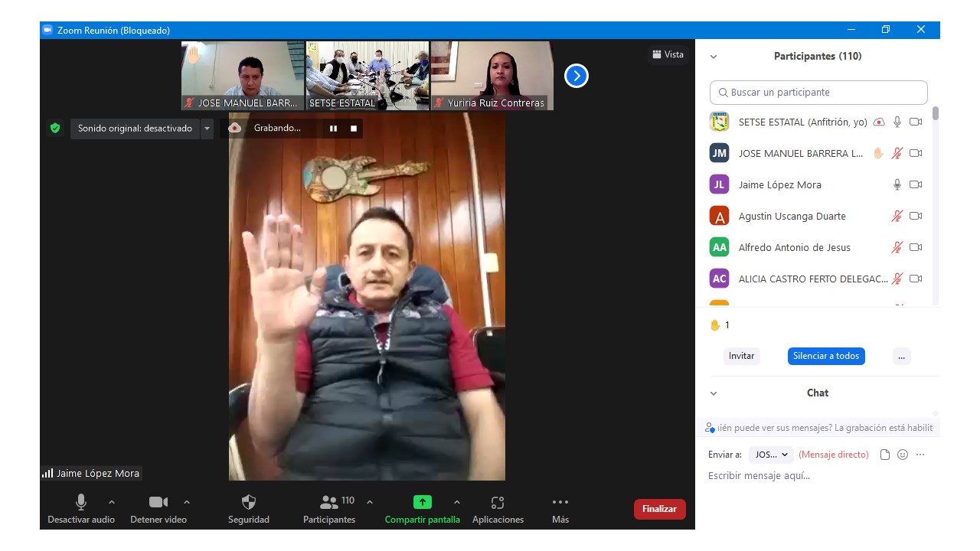Collapse the Participantes panel chevron
This screenshot has width=980, height=551.
714,57
